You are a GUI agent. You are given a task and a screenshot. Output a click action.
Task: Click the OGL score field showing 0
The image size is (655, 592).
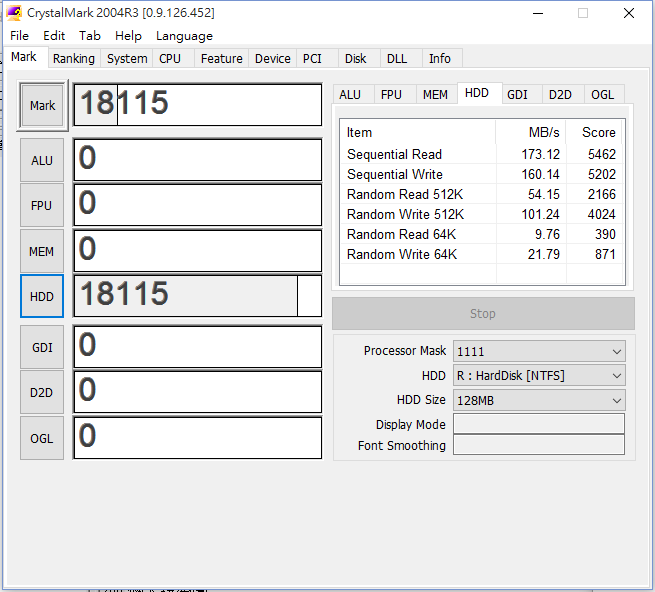198,438
